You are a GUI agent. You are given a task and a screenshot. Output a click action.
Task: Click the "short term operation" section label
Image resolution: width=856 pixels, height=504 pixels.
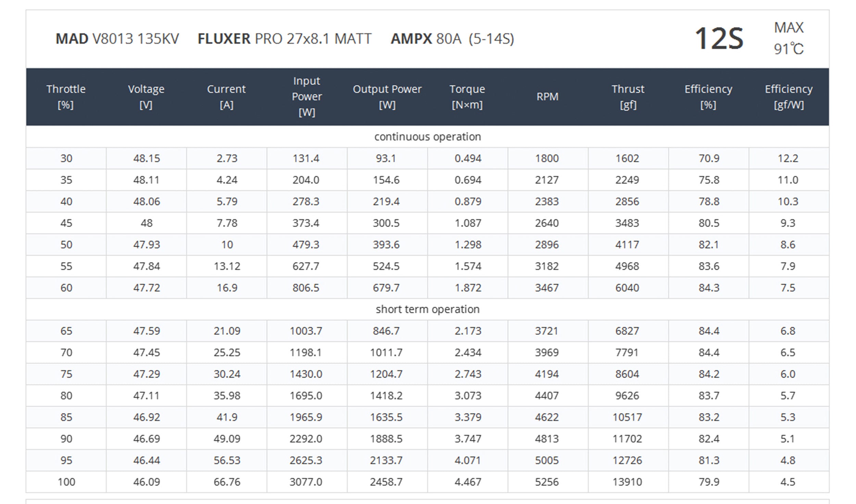(x=427, y=309)
